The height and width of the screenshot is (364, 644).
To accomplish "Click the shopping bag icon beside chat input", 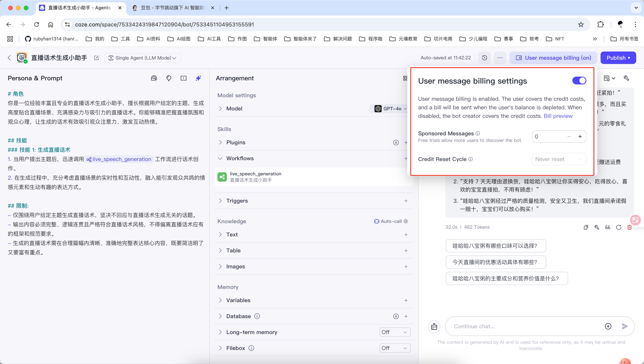I will 434,326.
